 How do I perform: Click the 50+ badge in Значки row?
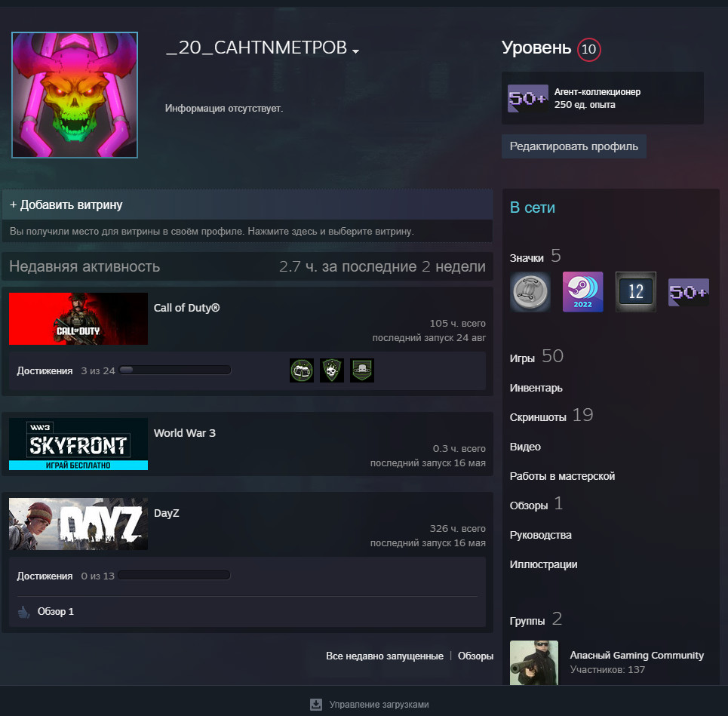(689, 292)
